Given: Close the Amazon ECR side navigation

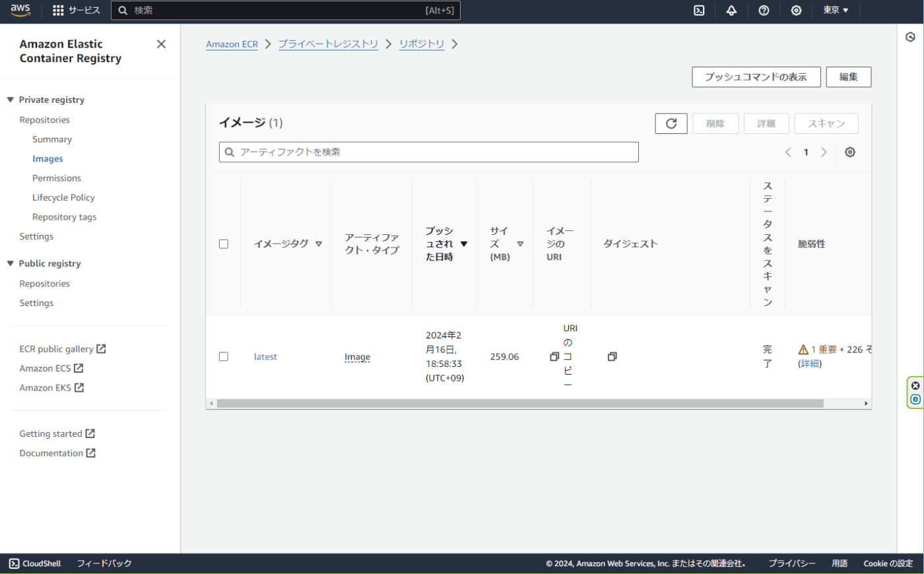Looking at the screenshot, I should 161,44.
